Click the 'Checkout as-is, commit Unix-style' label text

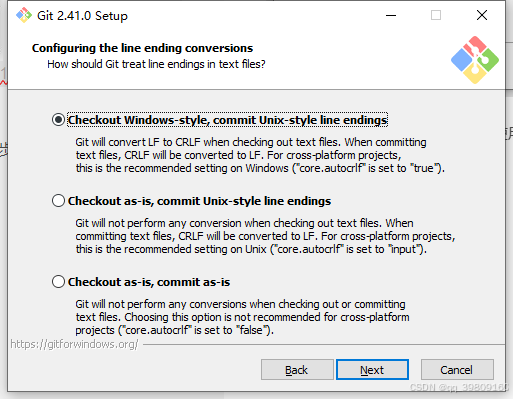point(199,201)
